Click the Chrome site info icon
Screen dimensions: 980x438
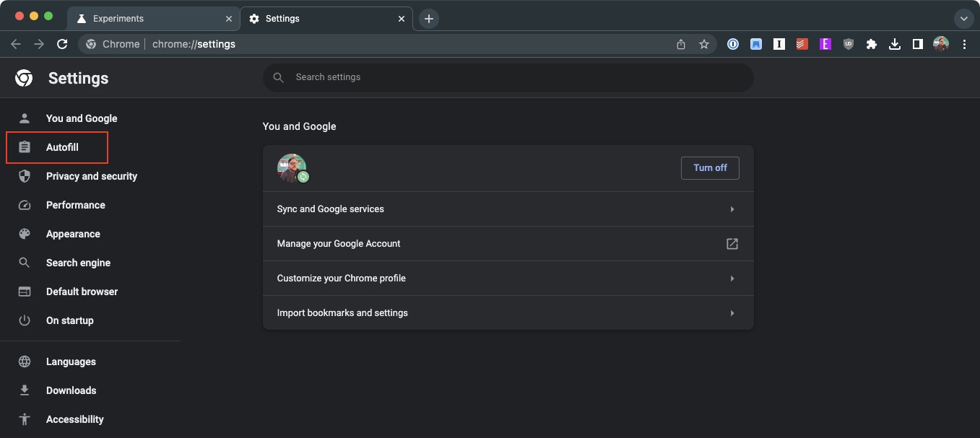click(x=91, y=44)
